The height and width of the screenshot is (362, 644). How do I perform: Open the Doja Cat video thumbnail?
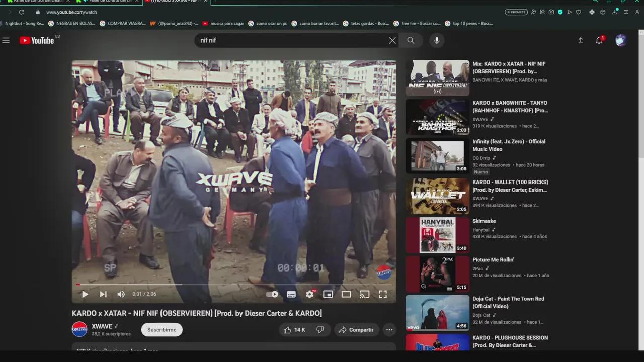point(437,313)
